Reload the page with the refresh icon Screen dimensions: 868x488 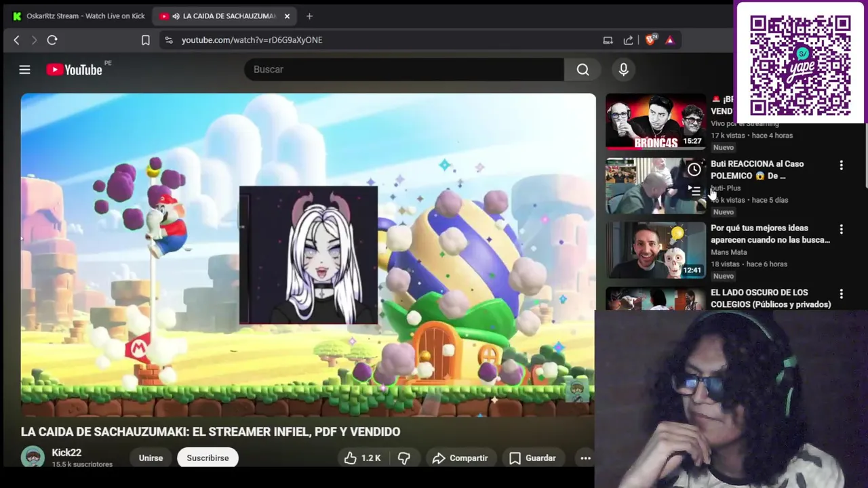pos(52,40)
